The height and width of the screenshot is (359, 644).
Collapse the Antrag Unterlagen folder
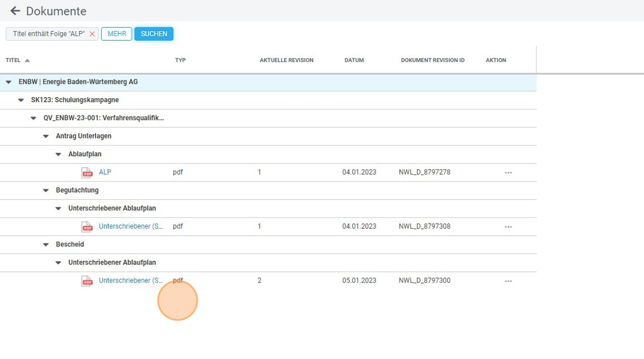(x=45, y=136)
